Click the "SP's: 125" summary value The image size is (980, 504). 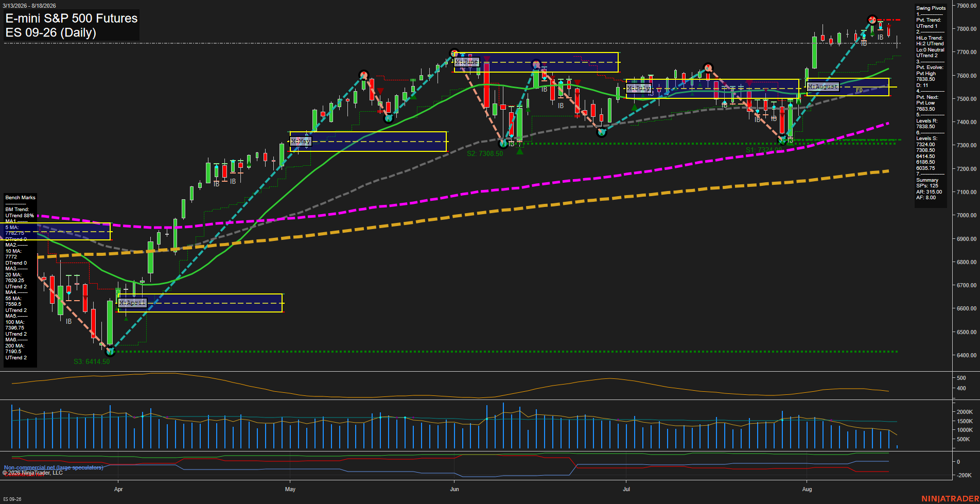[927, 186]
